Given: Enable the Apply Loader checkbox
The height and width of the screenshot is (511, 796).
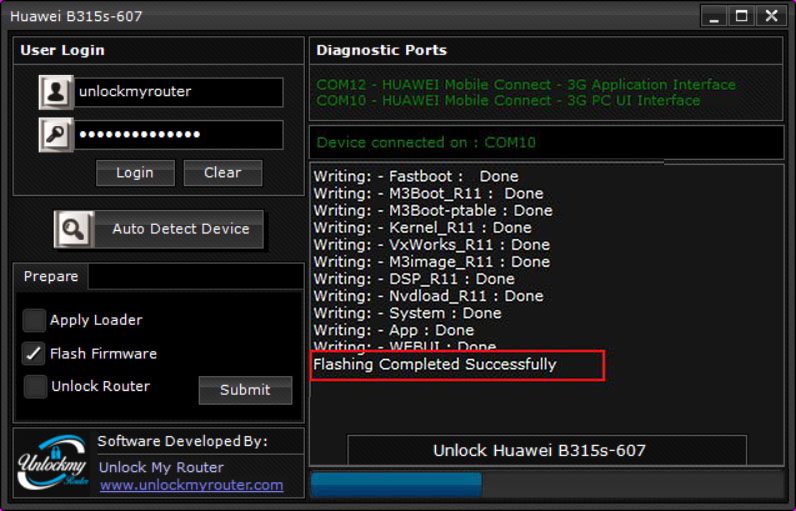Looking at the screenshot, I should point(34,320).
